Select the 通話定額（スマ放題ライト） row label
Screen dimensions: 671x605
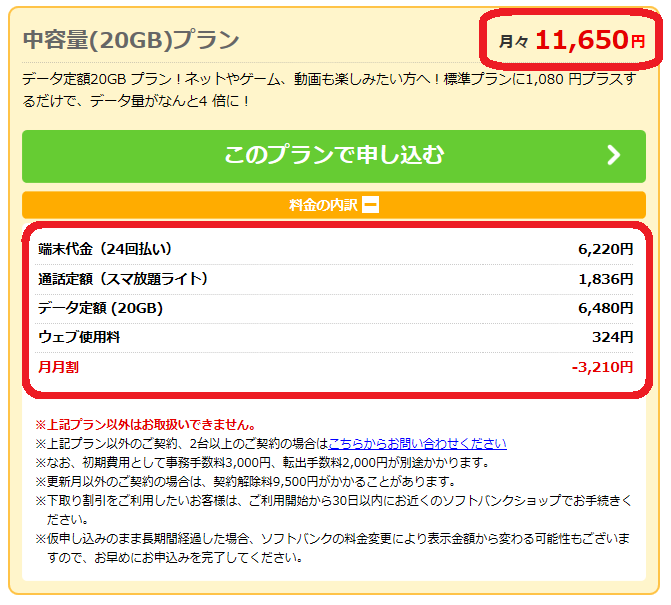click(123, 279)
